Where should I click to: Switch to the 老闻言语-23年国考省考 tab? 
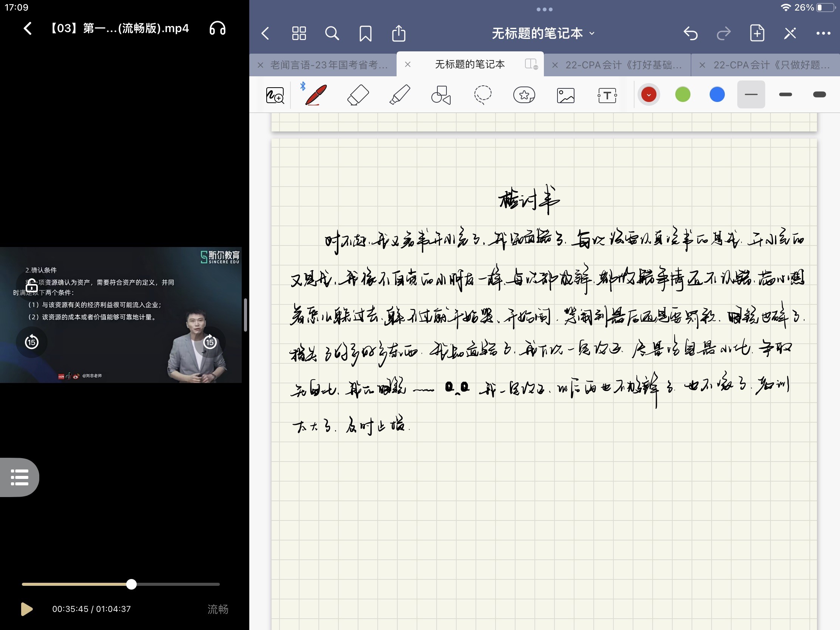pyautogui.click(x=329, y=65)
